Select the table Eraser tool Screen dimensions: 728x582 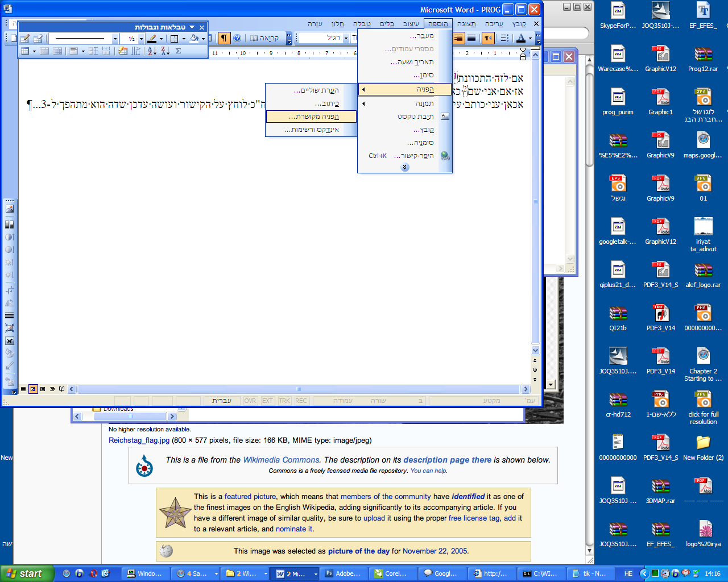point(38,39)
